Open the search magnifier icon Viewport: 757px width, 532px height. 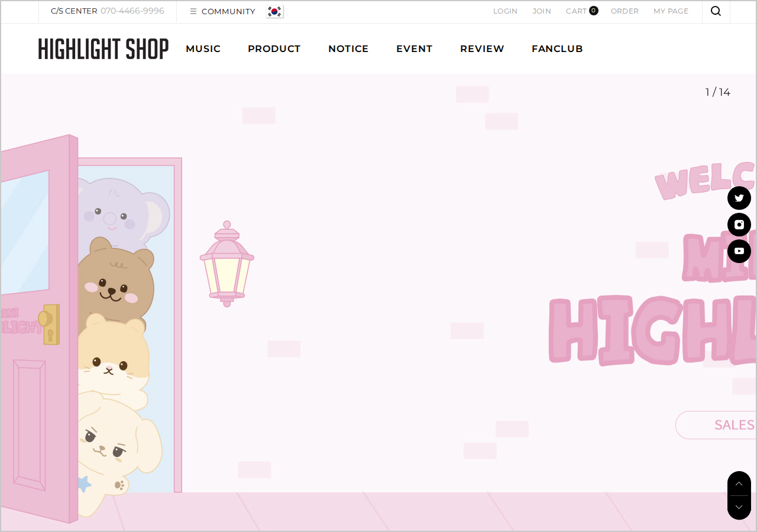point(716,11)
